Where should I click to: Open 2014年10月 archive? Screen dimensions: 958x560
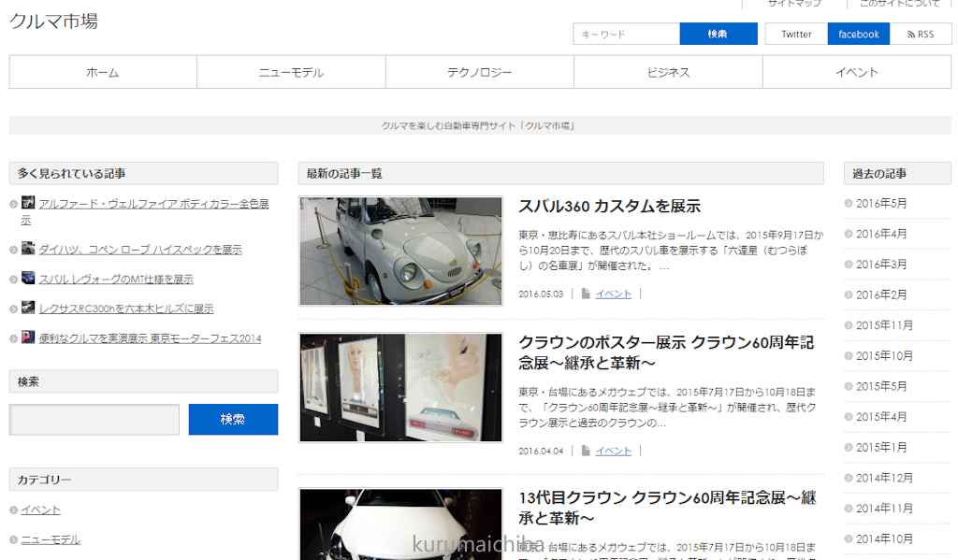click(x=884, y=539)
